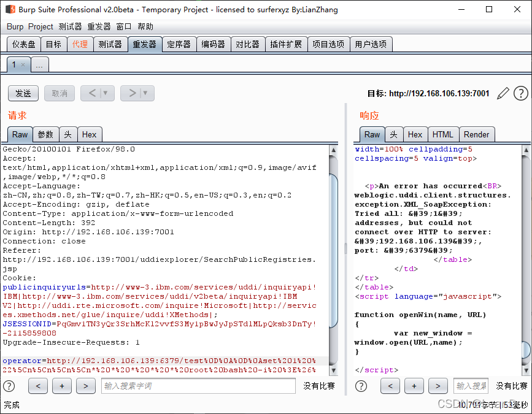Screen dimensions: 532x414
Task: Open the 测试器 menu in the menu bar
Action: pyautogui.click(x=70, y=26)
